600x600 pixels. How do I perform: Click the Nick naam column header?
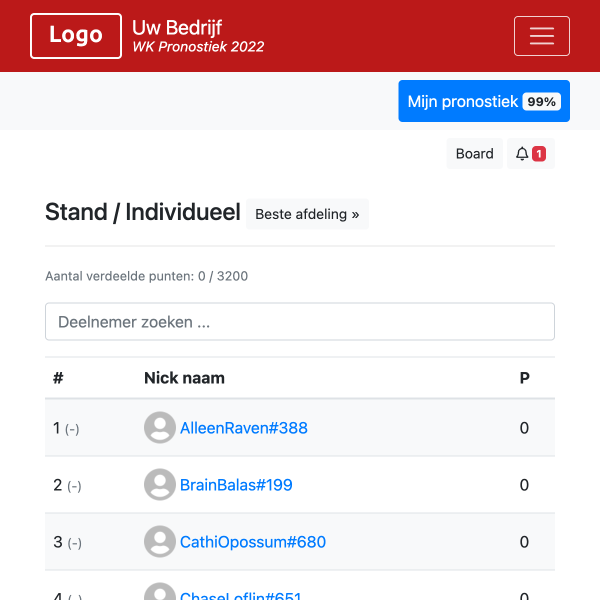pyautogui.click(x=184, y=378)
